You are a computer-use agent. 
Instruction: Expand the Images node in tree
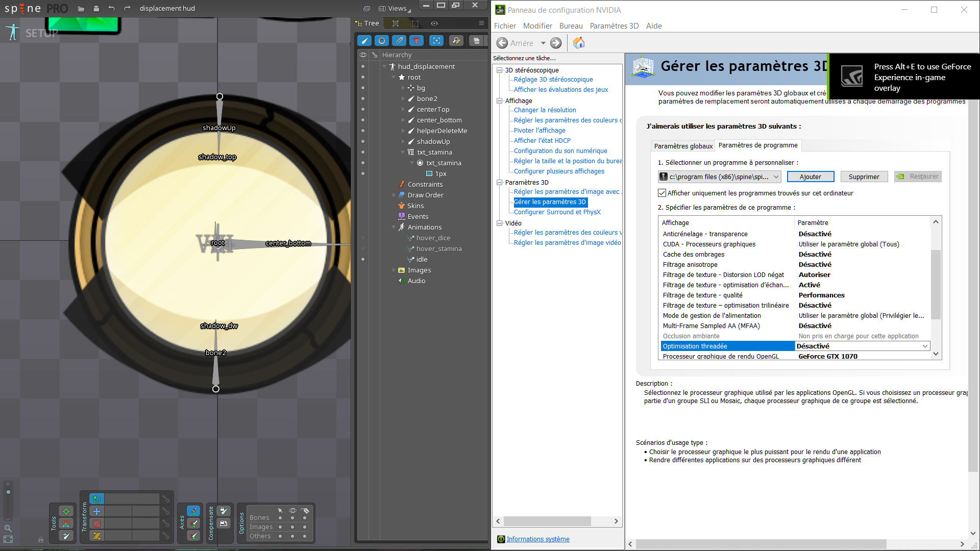click(394, 270)
